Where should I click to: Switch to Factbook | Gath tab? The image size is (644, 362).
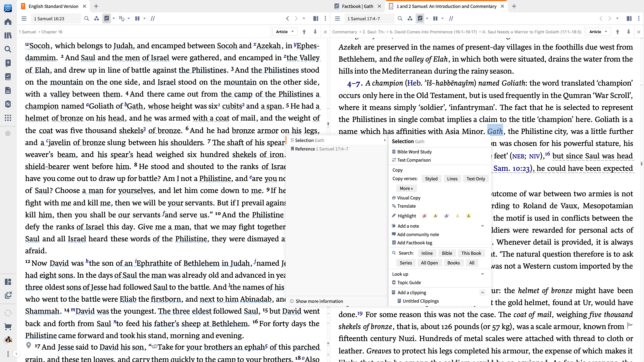358,6
